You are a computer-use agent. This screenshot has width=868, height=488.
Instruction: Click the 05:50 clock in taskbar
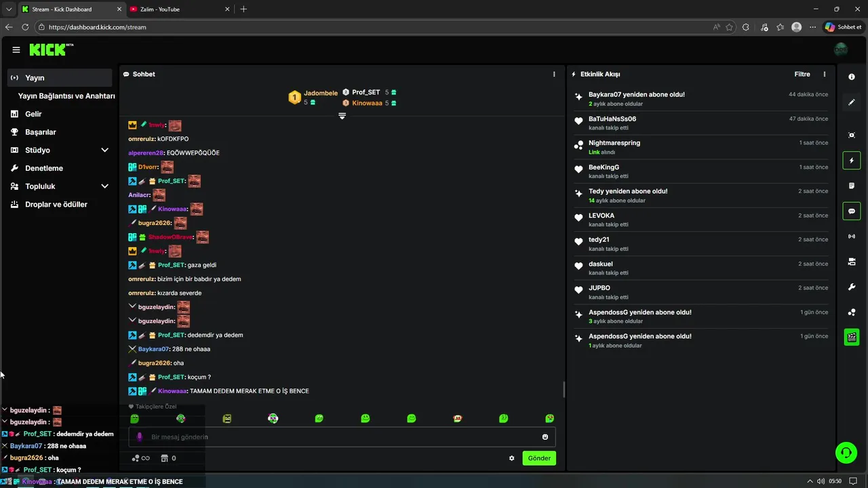pyautogui.click(x=835, y=481)
